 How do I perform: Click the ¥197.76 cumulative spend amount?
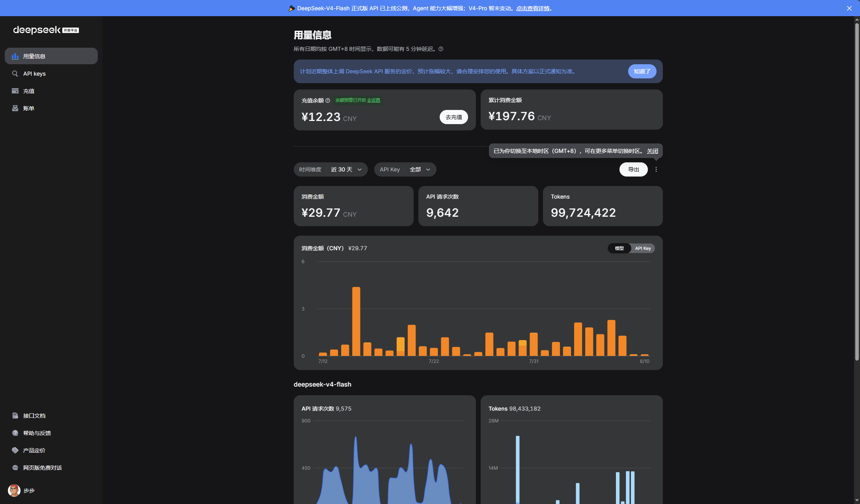[x=512, y=116]
